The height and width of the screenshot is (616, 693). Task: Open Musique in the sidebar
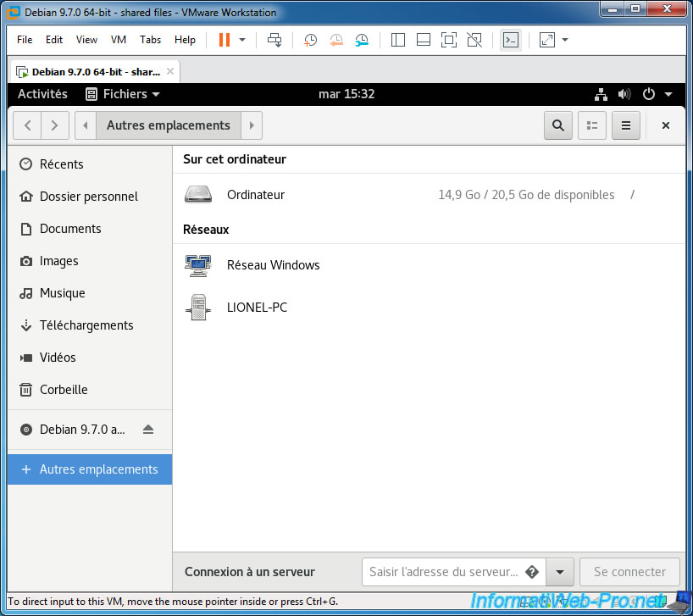coord(90,293)
